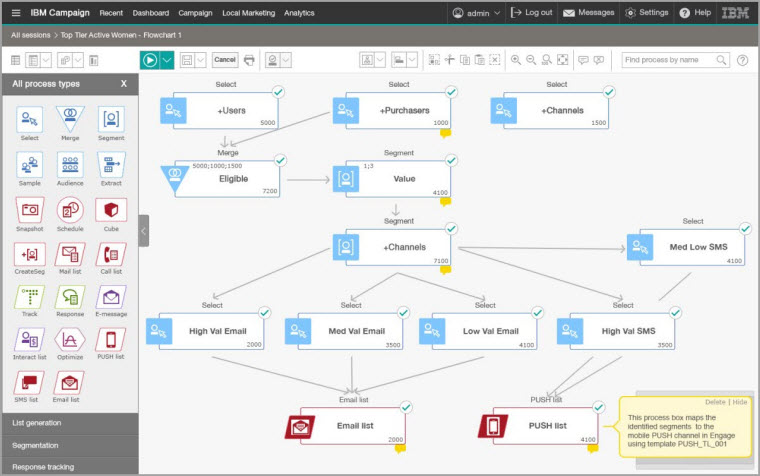Choose the Sample process icon
The width and height of the screenshot is (760, 476).
pos(30,165)
